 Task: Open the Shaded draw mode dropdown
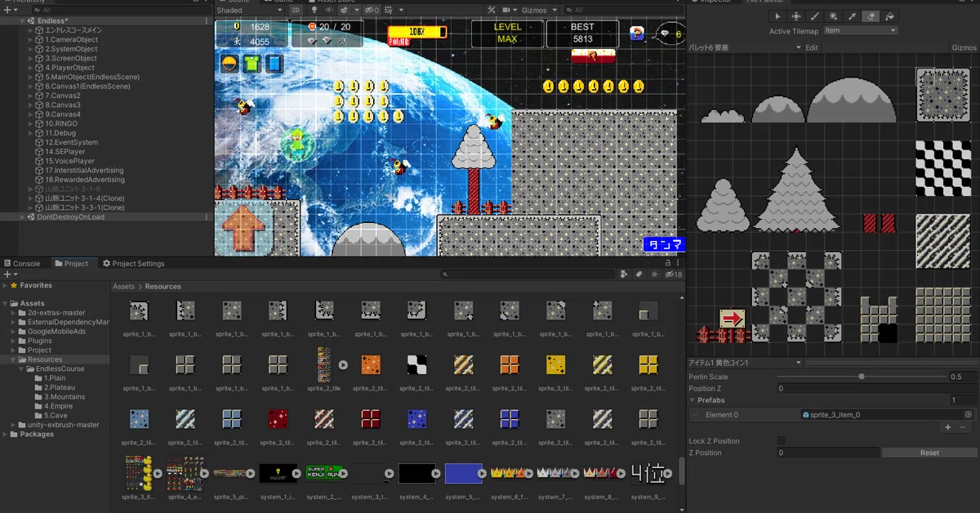coord(252,10)
